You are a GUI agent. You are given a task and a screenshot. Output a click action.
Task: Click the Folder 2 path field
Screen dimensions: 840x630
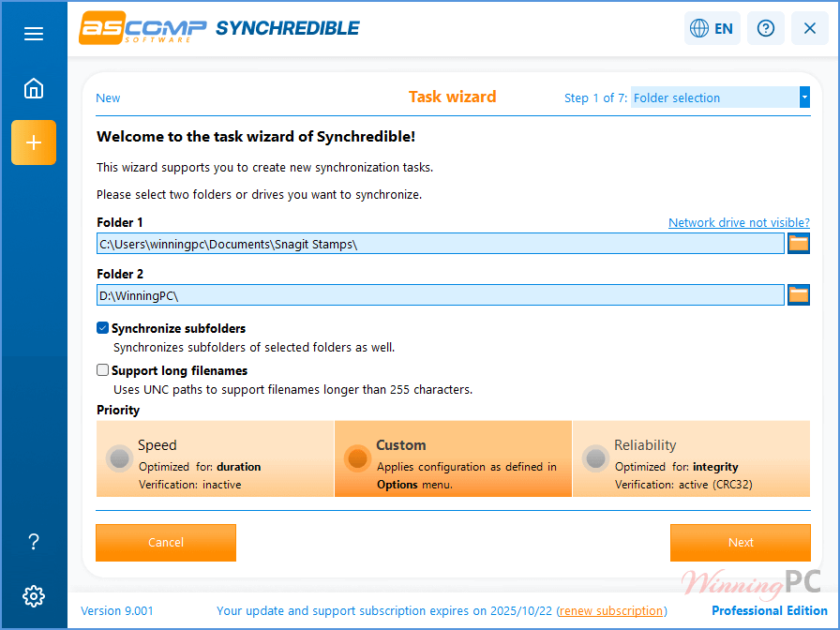coord(441,295)
